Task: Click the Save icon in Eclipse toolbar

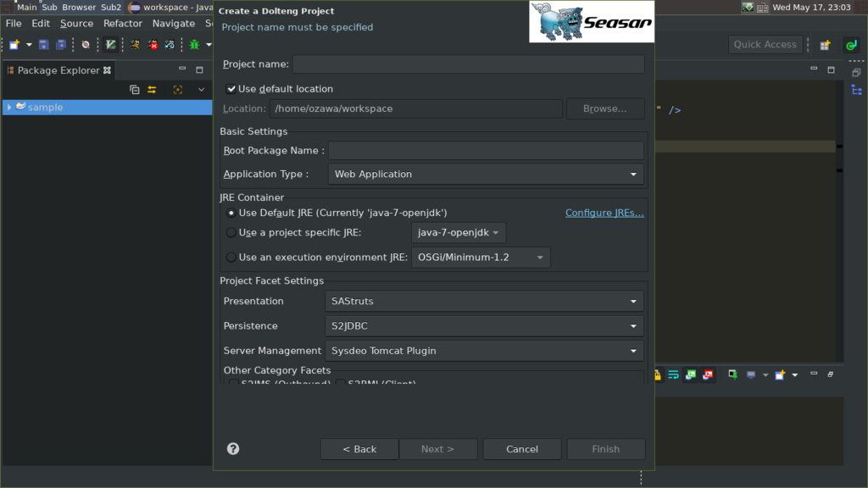Action: (44, 45)
